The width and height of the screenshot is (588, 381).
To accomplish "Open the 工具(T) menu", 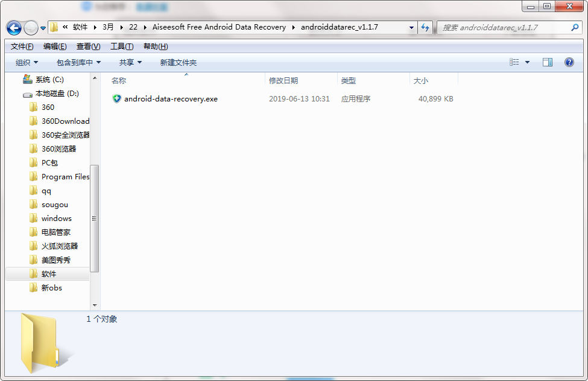I will click(122, 46).
